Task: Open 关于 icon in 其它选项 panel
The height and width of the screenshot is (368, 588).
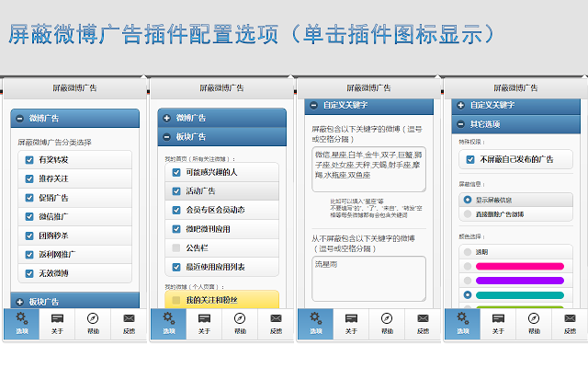Action: [x=498, y=319]
